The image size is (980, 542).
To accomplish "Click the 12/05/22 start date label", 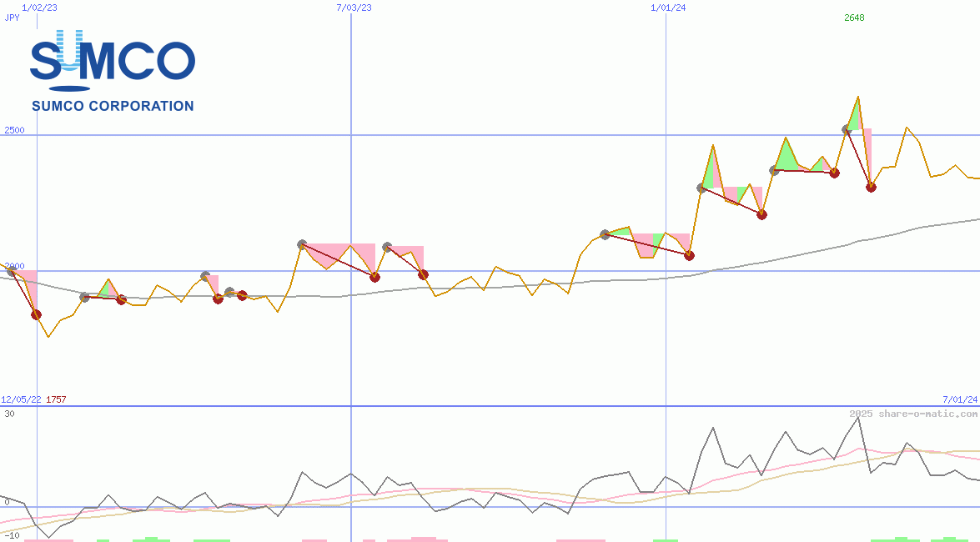I will 21,399.
